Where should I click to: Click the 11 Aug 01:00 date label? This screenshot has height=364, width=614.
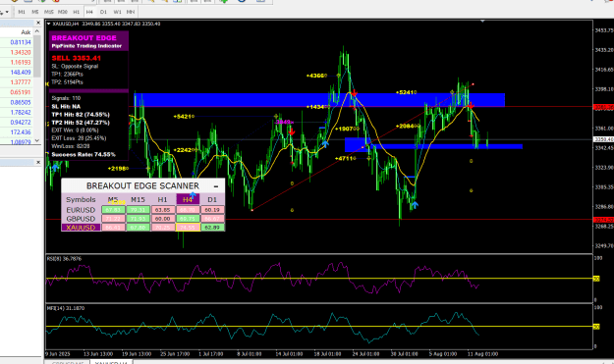482,354
